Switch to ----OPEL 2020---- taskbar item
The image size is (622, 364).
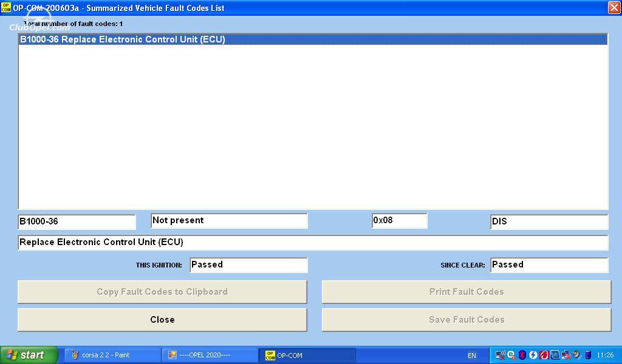pos(210,355)
